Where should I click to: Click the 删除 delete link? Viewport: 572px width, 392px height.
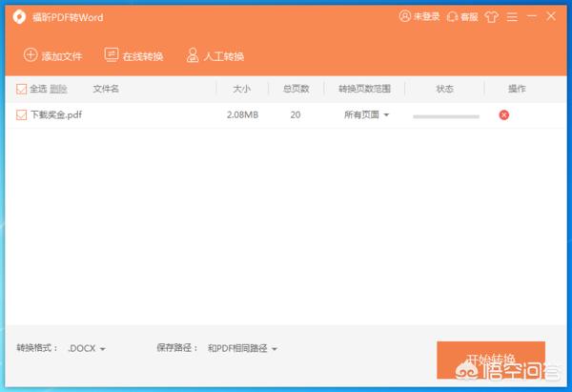click(x=58, y=89)
